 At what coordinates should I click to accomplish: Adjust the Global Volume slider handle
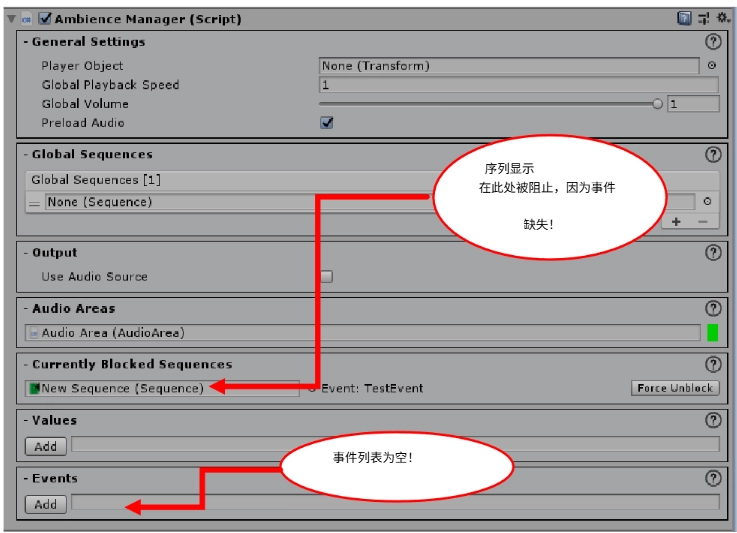(657, 104)
